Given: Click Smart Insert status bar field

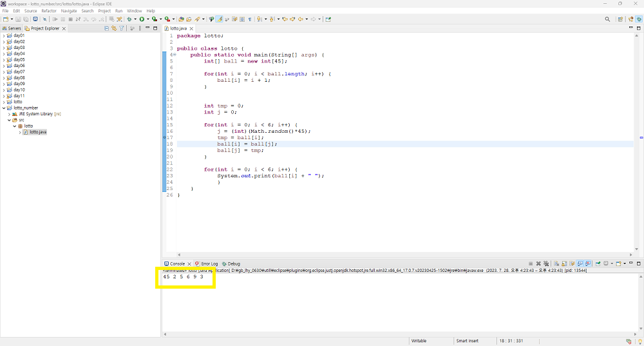Looking at the screenshot, I should click(468, 341).
